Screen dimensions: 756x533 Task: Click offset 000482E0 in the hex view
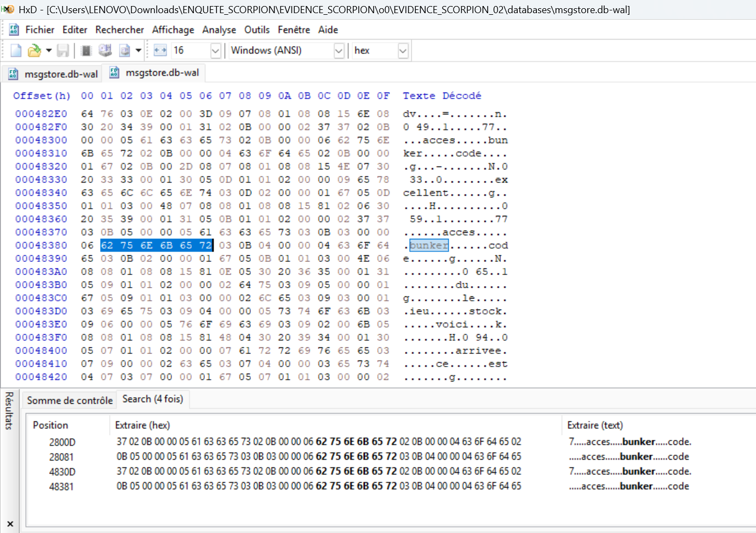[41, 114]
